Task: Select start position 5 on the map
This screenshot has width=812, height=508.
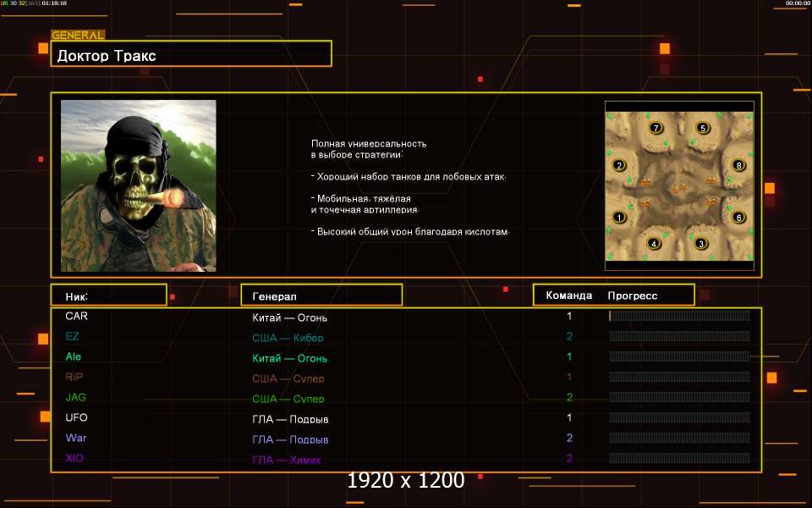Action: pos(702,128)
